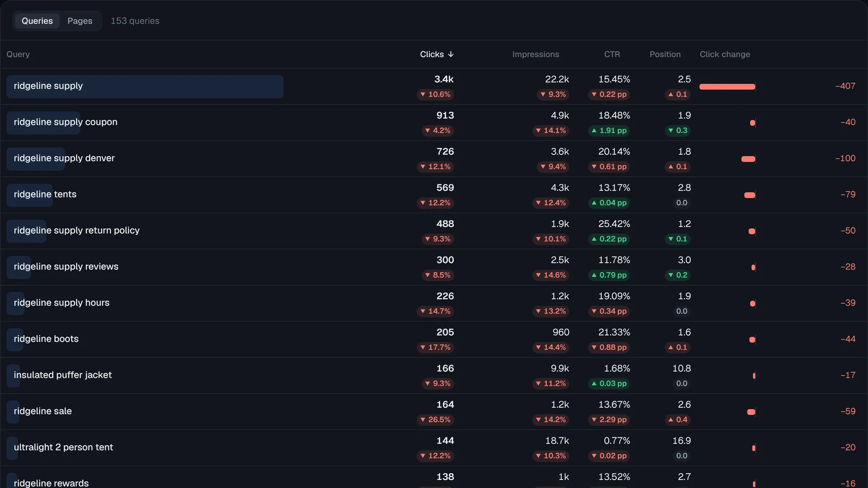Click the 15.45% CTR value
This screenshot has height=488, width=868.
click(614, 79)
